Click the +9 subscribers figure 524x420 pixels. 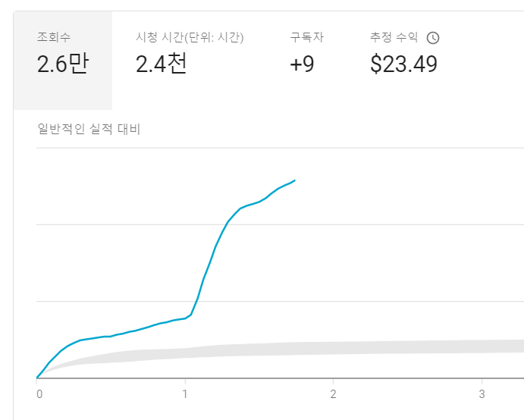(x=302, y=64)
